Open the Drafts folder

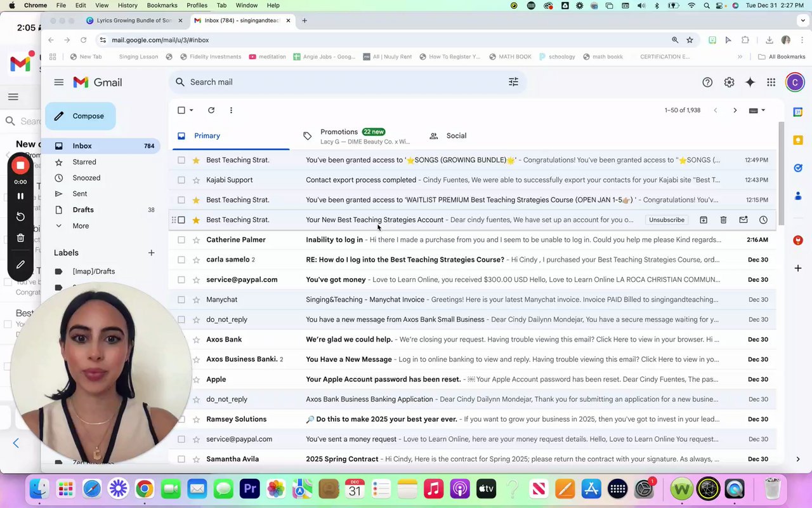click(x=83, y=210)
